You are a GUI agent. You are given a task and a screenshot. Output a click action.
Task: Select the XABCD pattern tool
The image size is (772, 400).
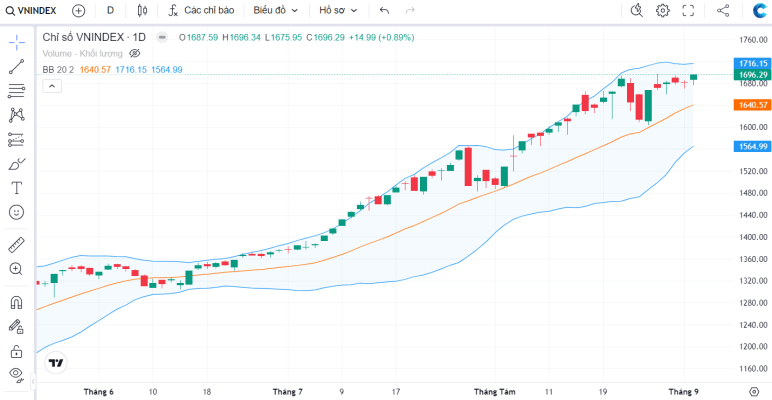click(16, 115)
